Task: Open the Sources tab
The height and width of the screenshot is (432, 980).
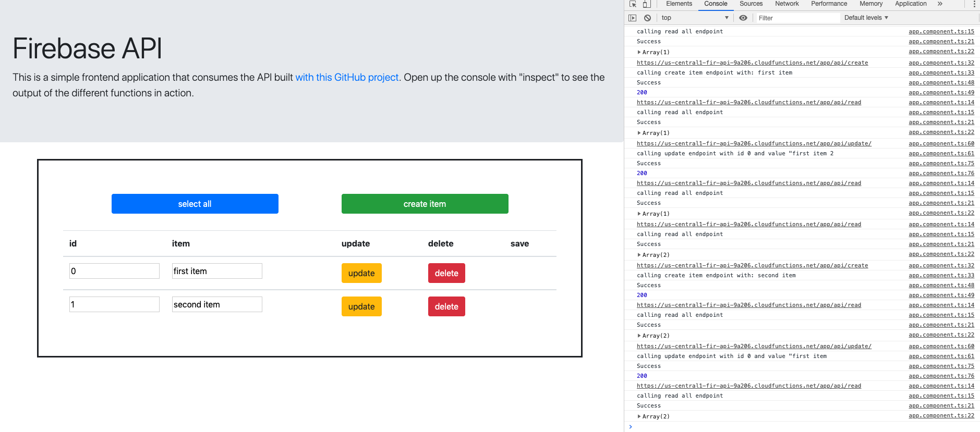Action: [751, 4]
